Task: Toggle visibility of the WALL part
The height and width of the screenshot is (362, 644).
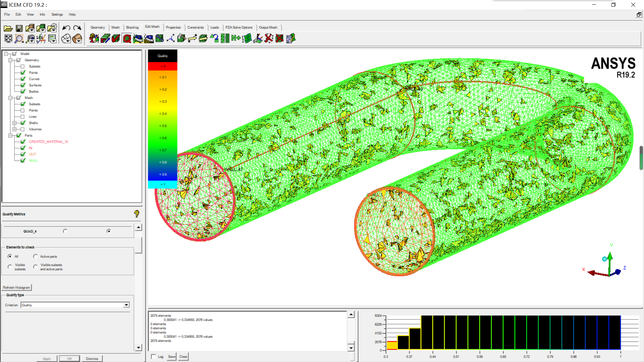Action: click(x=23, y=161)
